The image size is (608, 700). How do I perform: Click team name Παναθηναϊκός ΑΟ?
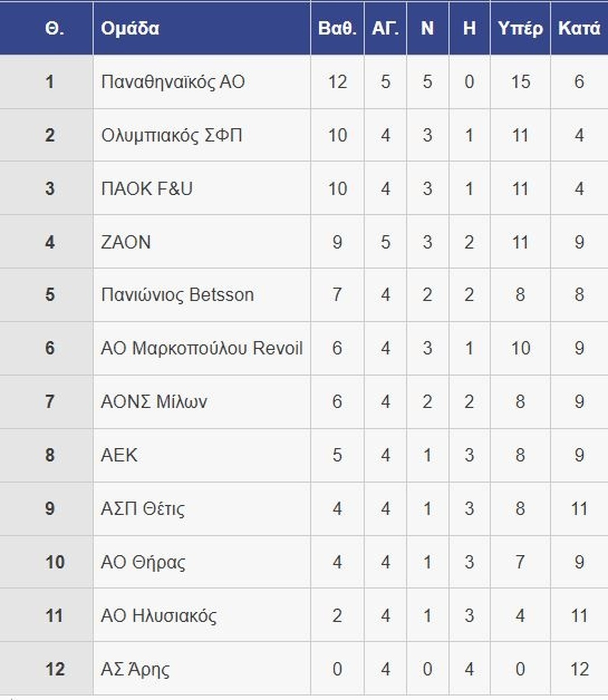point(173,82)
